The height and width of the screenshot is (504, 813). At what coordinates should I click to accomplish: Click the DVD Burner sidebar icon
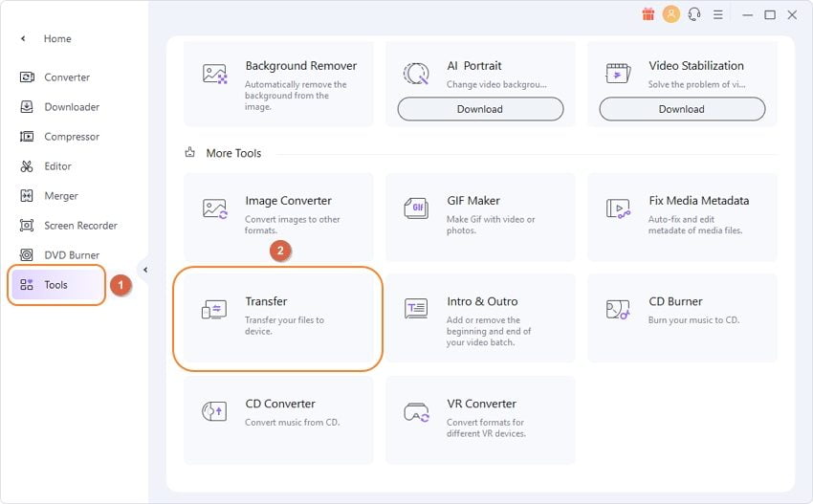(x=26, y=255)
